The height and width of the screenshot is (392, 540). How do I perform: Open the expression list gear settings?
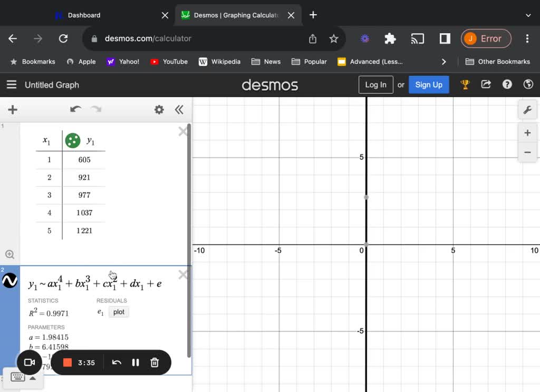tap(159, 110)
